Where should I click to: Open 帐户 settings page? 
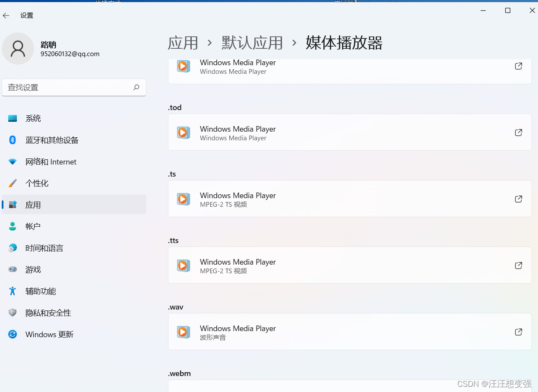[x=74, y=226]
